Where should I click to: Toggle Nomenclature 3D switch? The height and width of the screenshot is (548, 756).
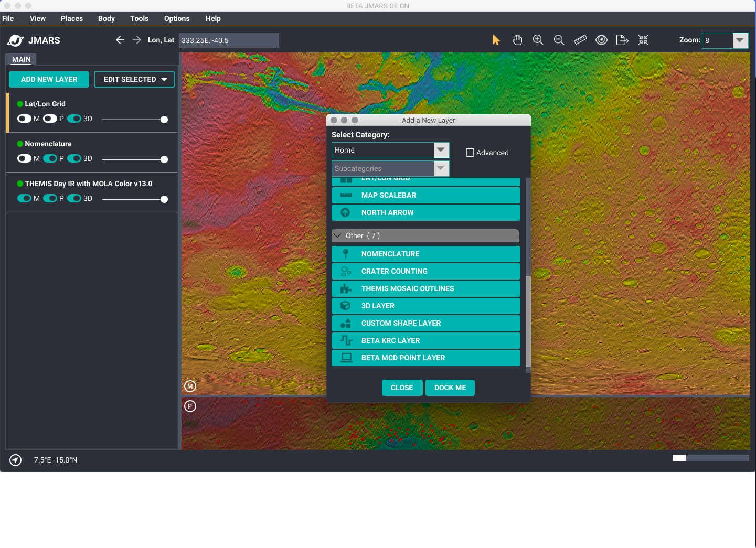(x=74, y=158)
